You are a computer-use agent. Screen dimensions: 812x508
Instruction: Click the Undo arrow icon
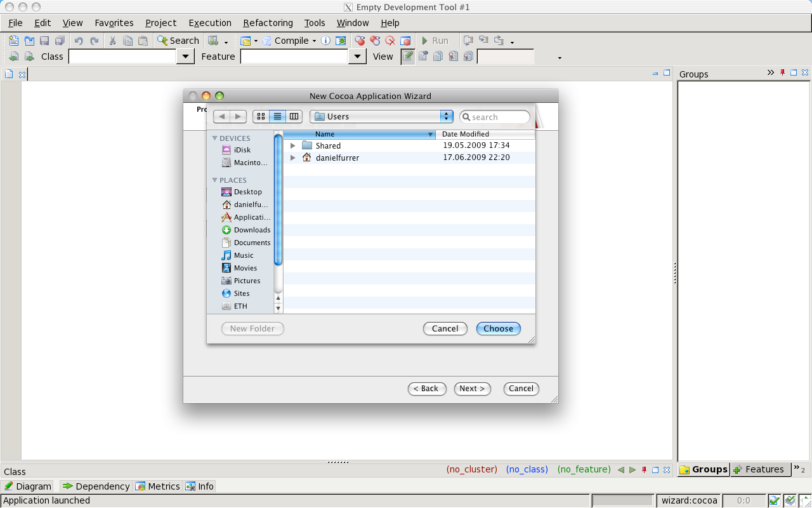79,41
